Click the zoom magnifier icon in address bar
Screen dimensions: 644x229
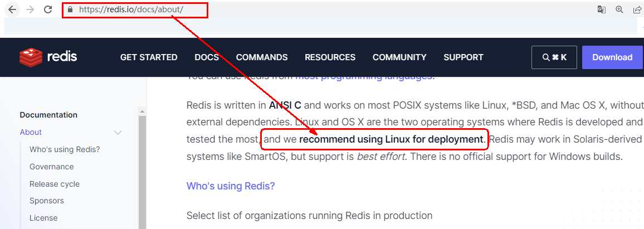click(x=619, y=9)
